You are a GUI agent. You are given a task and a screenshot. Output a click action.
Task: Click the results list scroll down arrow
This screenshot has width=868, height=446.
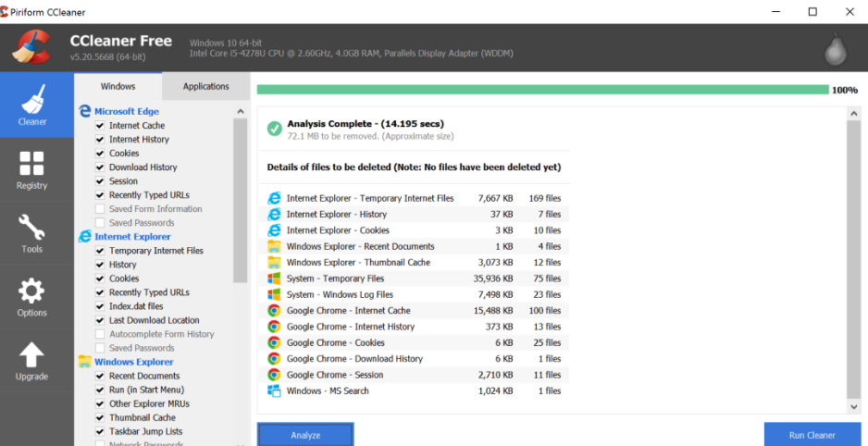(853, 405)
